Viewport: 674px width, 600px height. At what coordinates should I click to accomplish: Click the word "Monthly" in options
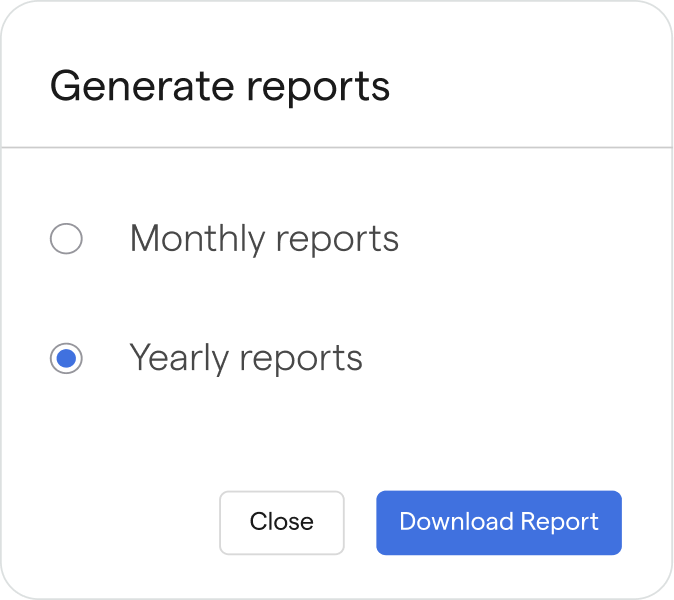(197, 239)
